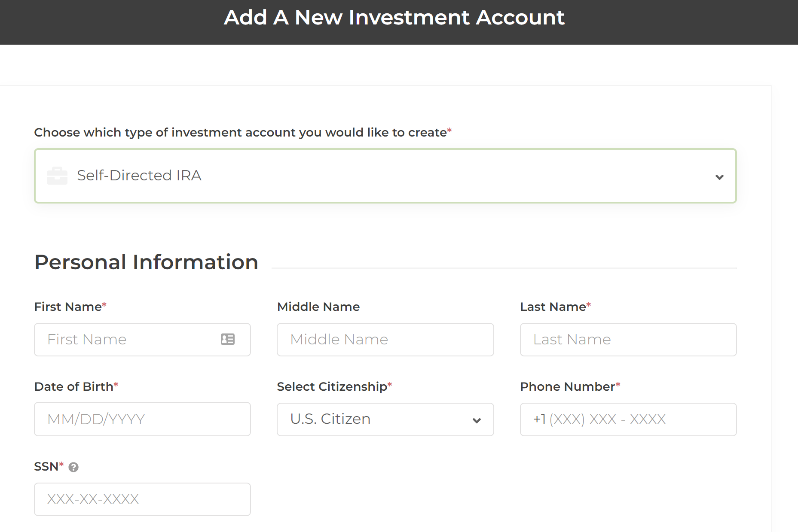Screen dimensions: 798x532
Task: Click the SSN XXX-XX-XXXX input box
Action: (142, 499)
